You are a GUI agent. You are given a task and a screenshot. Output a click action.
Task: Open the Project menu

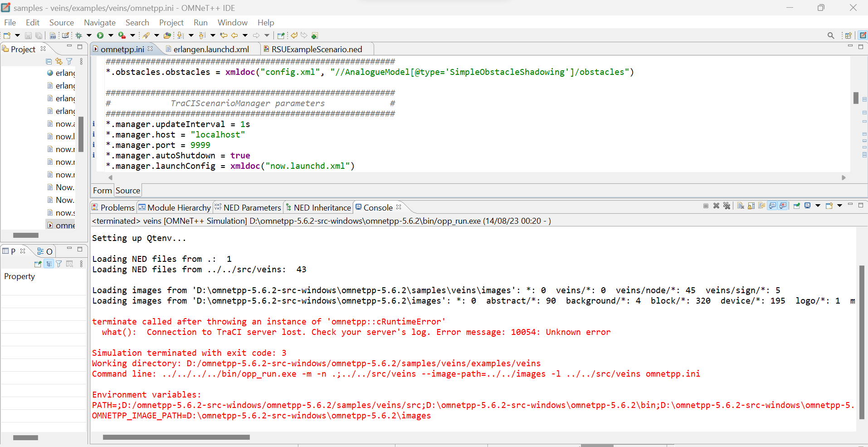pyautogui.click(x=171, y=22)
